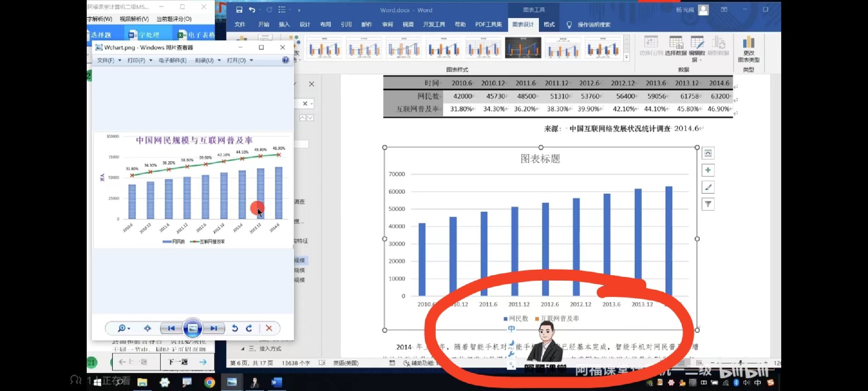The height and width of the screenshot is (391, 868).
Task: Open the Select Data (选择数据) tool
Action: click(x=676, y=47)
